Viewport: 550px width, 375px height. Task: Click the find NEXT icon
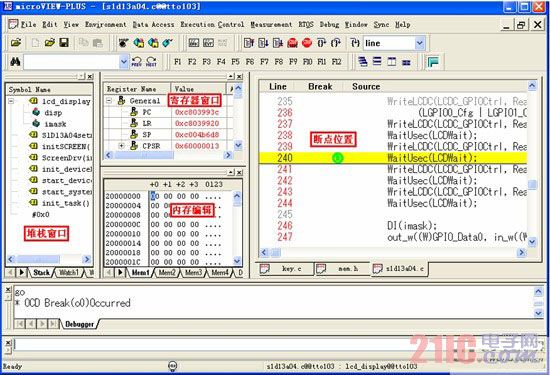tap(151, 62)
